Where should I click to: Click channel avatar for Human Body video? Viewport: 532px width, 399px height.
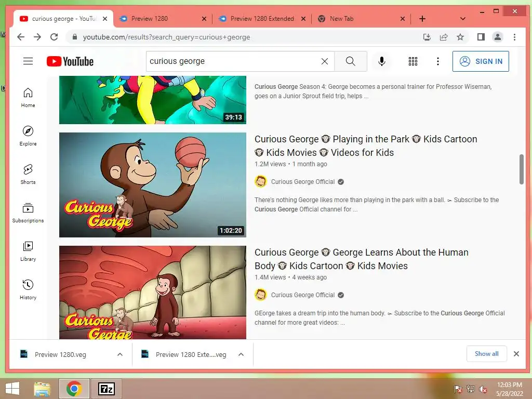click(x=261, y=295)
